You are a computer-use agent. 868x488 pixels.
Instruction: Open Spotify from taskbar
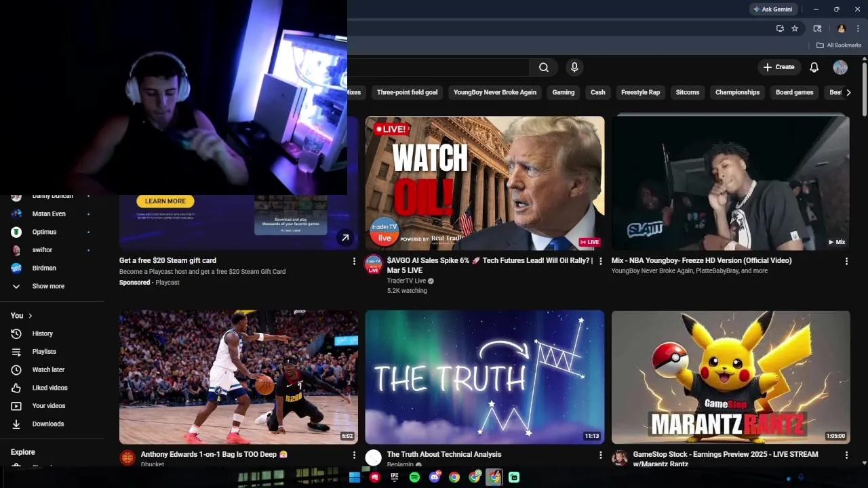(414, 477)
